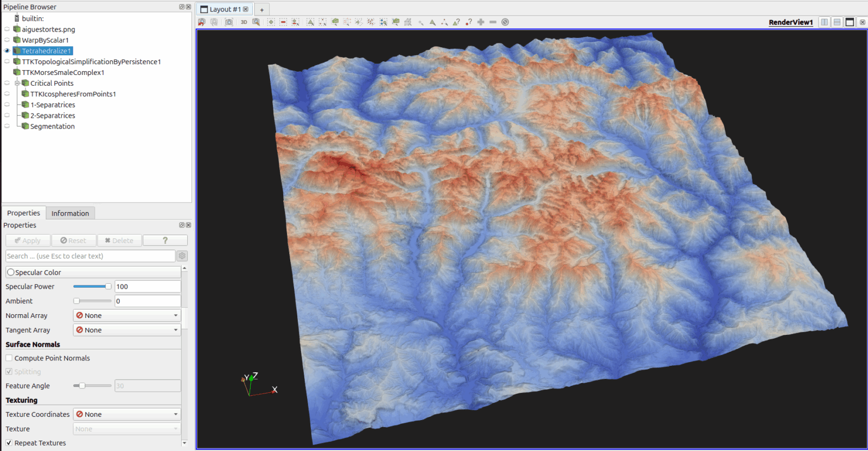Click the properties search field
This screenshot has width=868, height=451.
click(90, 256)
